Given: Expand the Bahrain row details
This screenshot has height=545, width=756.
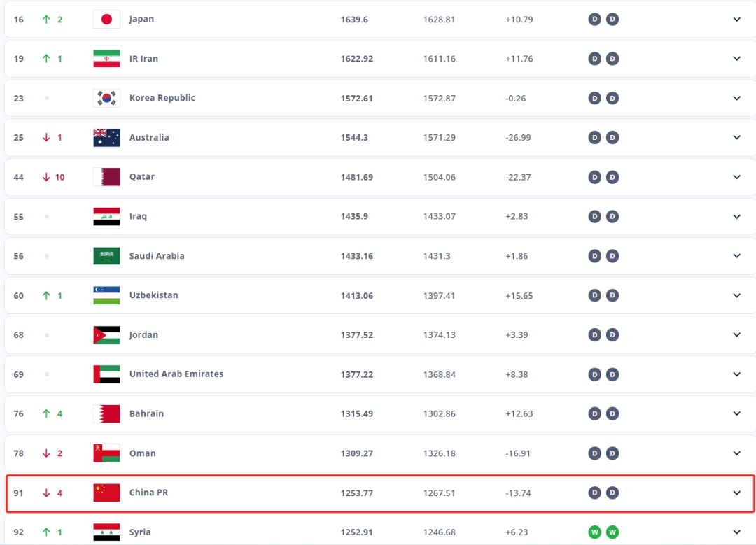Looking at the screenshot, I should click(736, 413).
